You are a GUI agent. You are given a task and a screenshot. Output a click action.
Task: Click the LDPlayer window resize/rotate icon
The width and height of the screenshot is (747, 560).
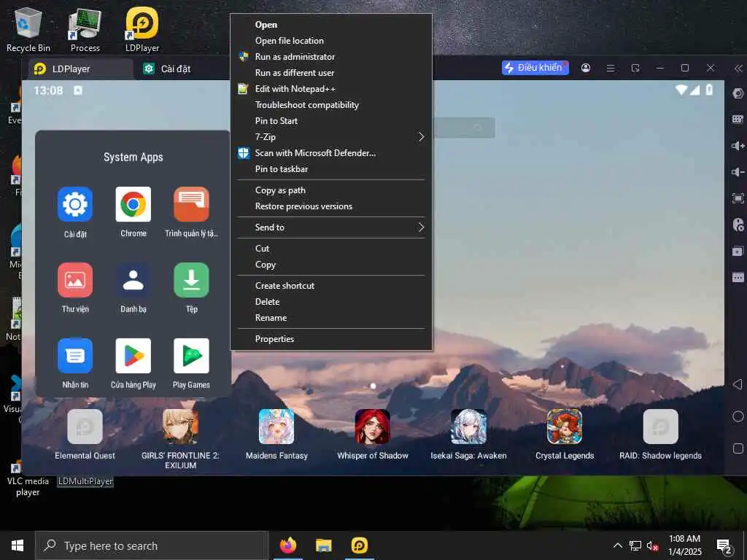point(635,68)
